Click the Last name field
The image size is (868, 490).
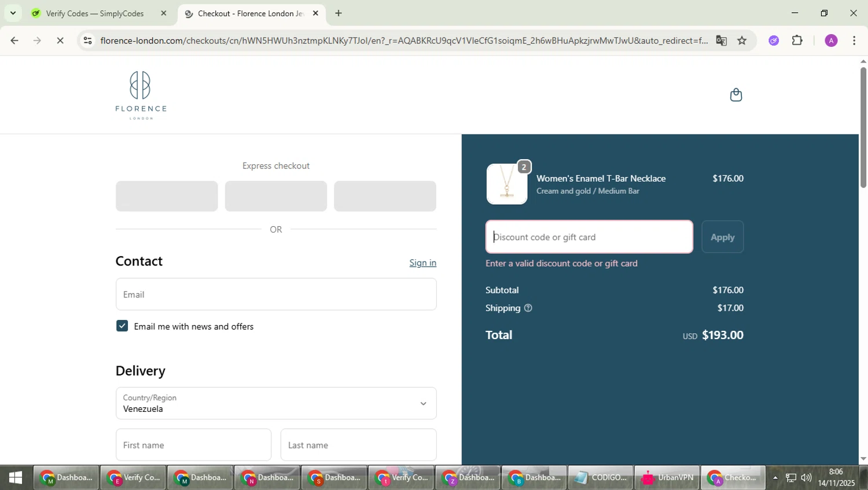click(359, 445)
